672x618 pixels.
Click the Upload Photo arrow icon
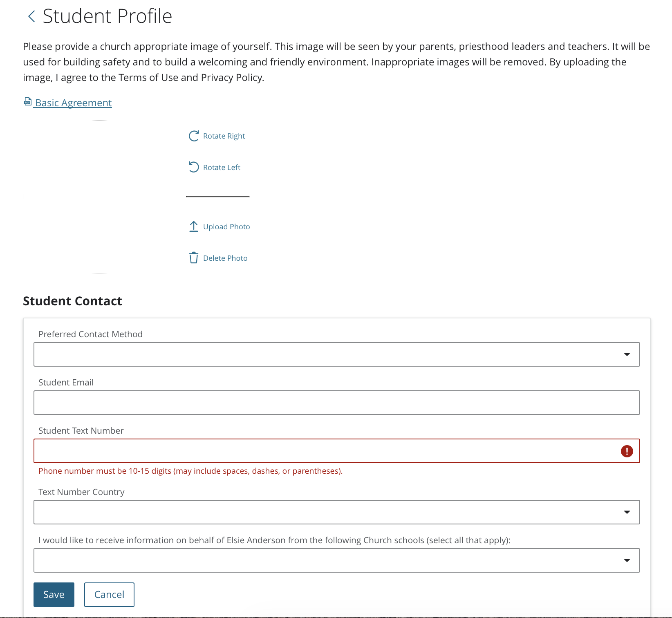[194, 226]
